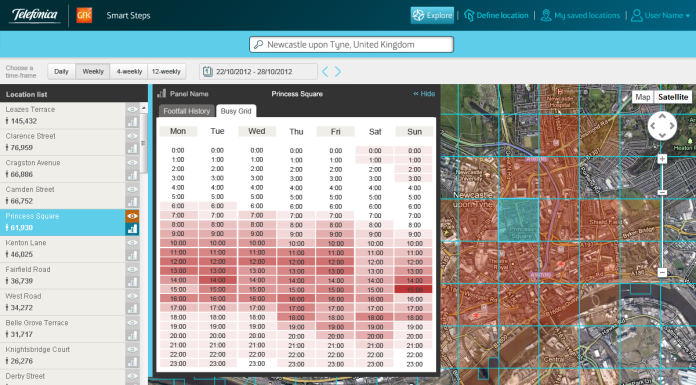Open chart panel icon for West Road
This screenshot has height=385, width=696.
[x=132, y=309]
